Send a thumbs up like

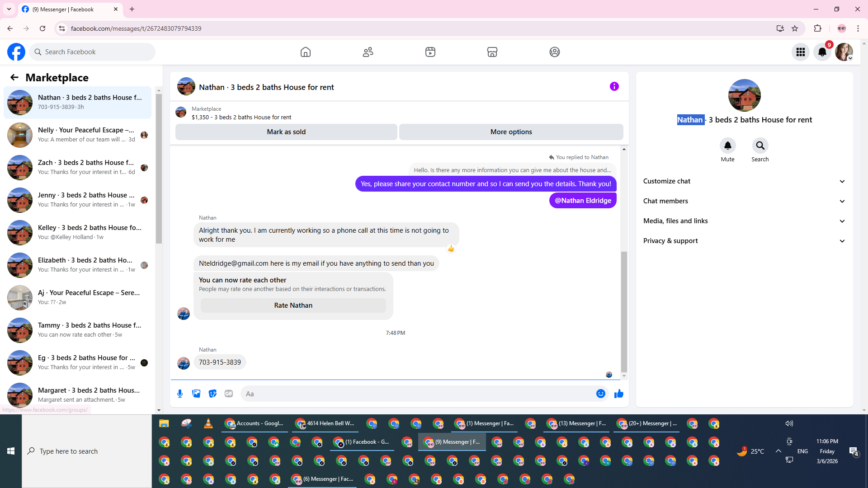(x=619, y=394)
